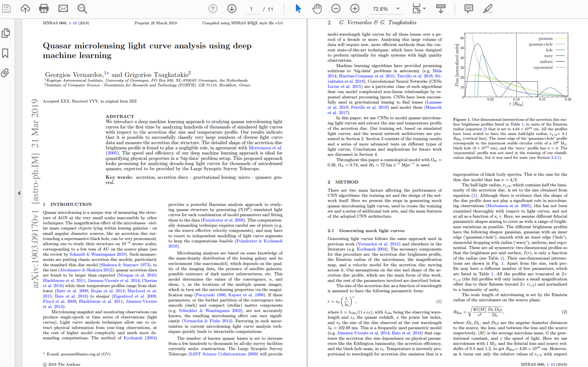The width and height of the screenshot is (588, 367).
Task: Open the 72.6% zoom level dropdown
Action: [398, 9]
